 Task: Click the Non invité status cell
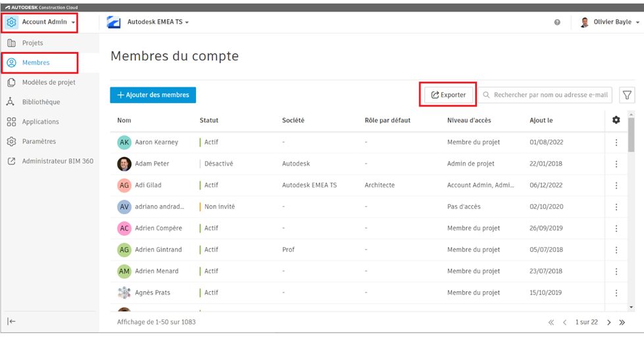[x=219, y=207]
